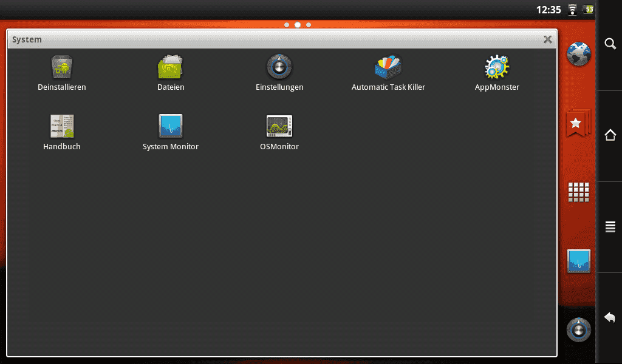Screen dimensions: 622x364
Task: Open the Deinstallieren app
Action: (61, 73)
